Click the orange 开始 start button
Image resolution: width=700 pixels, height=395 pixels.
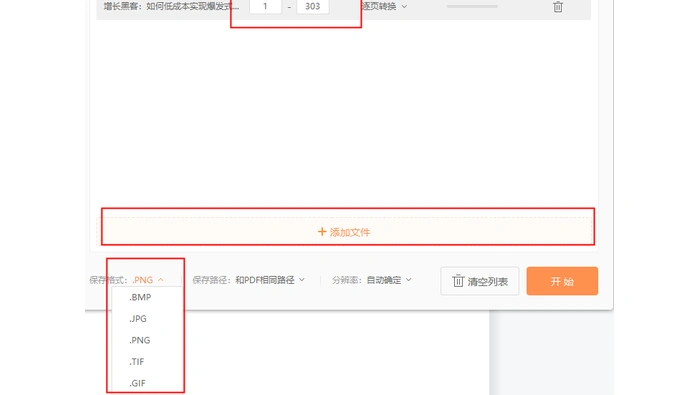click(562, 281)
